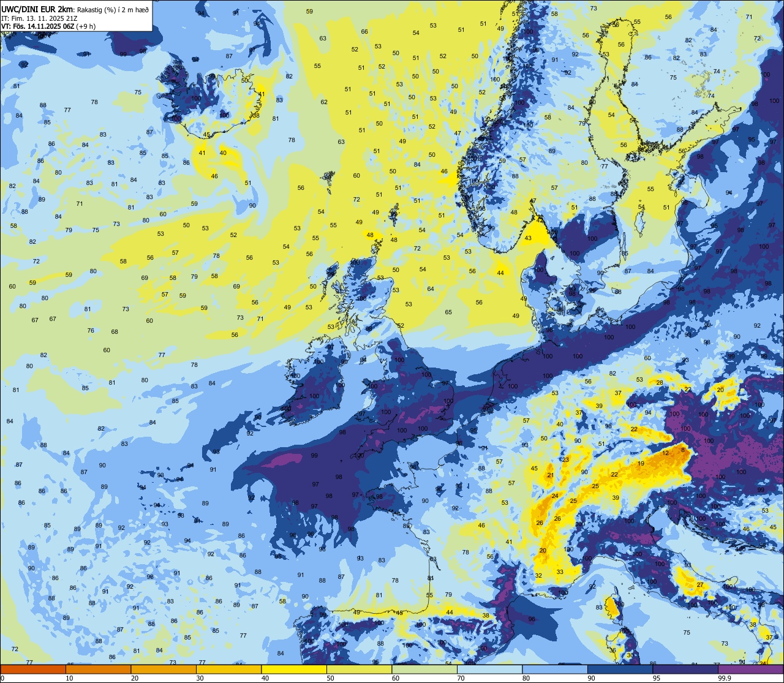Click the humidity value '43' near Skagerrak
The height and width of the screenshot is (683, 784).
point(528,238)
